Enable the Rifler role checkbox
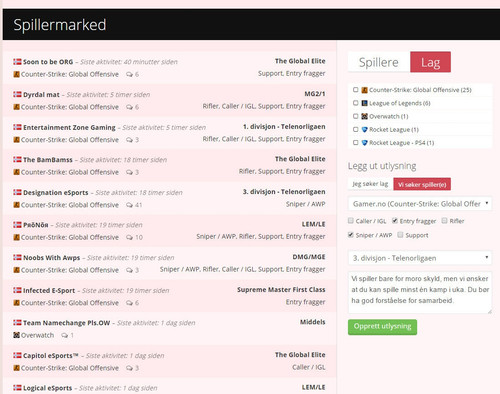The width and height of the screenshot is (500, 394). tap(444, 221)
